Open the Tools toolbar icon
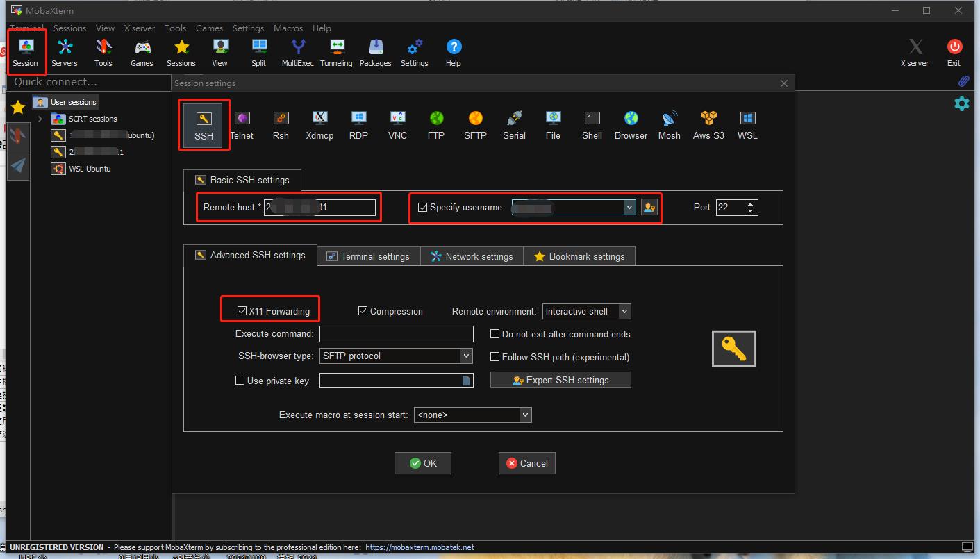 (x=103, y=52)
